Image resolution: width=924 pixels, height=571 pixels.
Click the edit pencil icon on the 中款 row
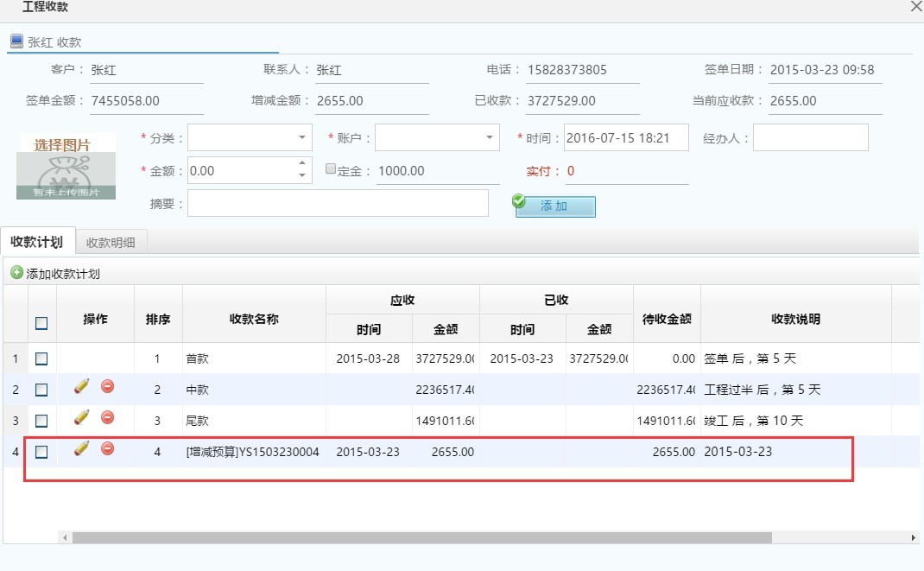[x=84, y=387]
